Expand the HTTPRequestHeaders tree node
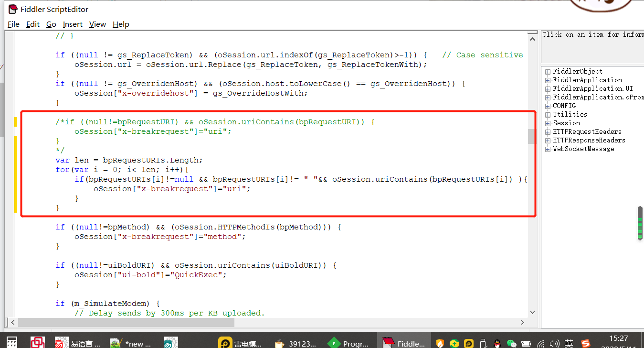 (x=547, y=131)
